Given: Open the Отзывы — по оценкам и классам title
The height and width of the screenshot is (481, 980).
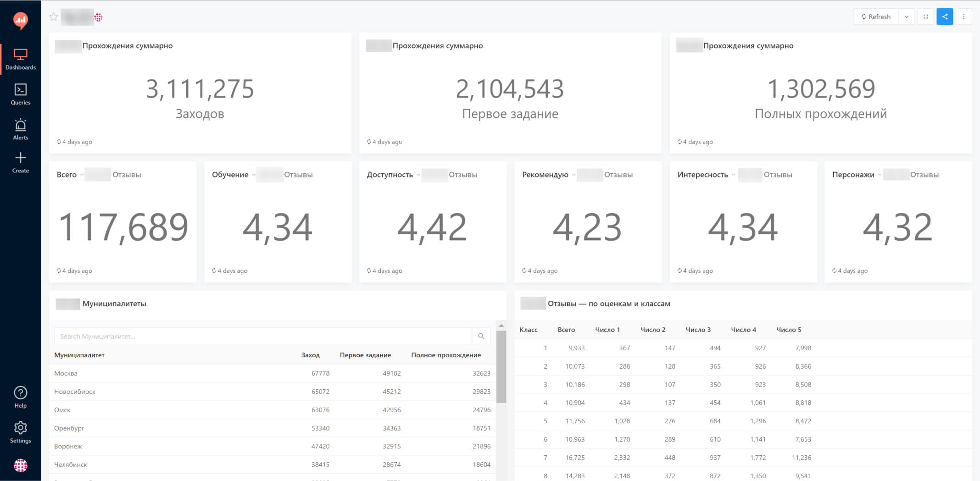Looking at the screenshot, I should pyautogui.click(x=609, y=304).
